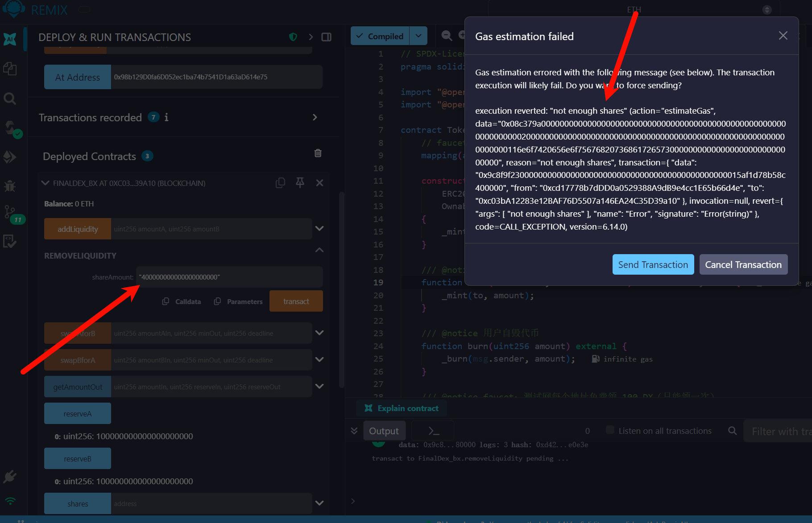Collapse the FINALDEX_BX contract instance
This screenshot has width=812, height=523.
45,183
